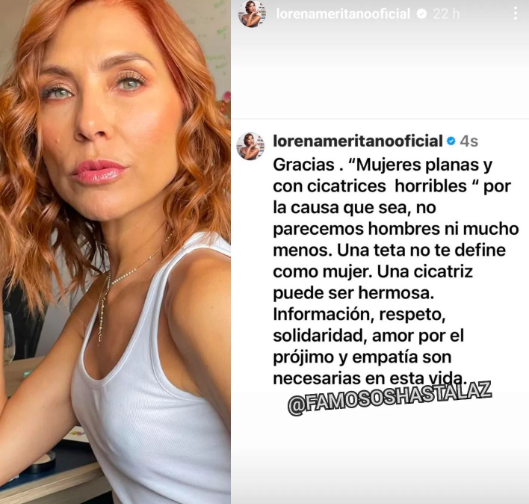Click the final line "necesarias en esta vida."
This screenshot has width=529, height=504.
(370, 378)
